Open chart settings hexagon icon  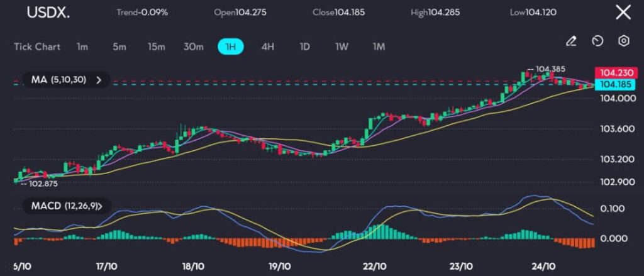click(623, 41)
